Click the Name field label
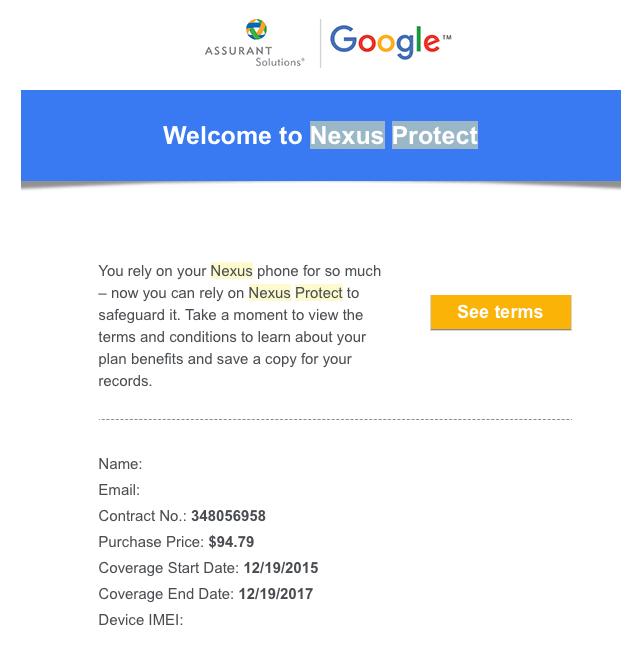The height and width of the screenshot is (653, 642). coord(120,464)
